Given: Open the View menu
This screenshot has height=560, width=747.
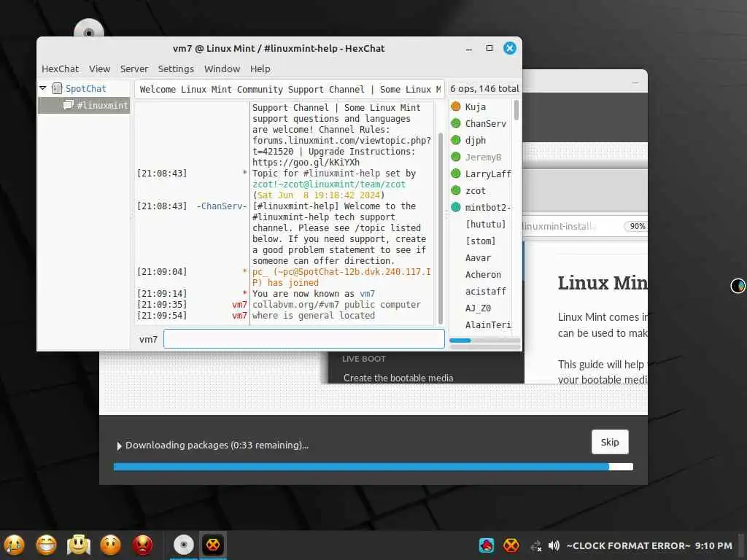Looking at the screenshot, I should tap(99, 69).
